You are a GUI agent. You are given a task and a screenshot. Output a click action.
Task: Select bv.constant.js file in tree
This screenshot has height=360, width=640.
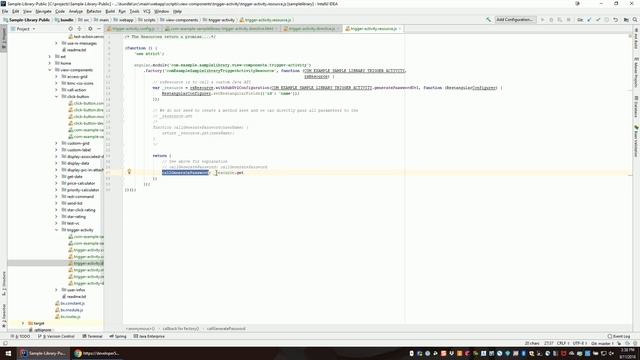(70, 303)
